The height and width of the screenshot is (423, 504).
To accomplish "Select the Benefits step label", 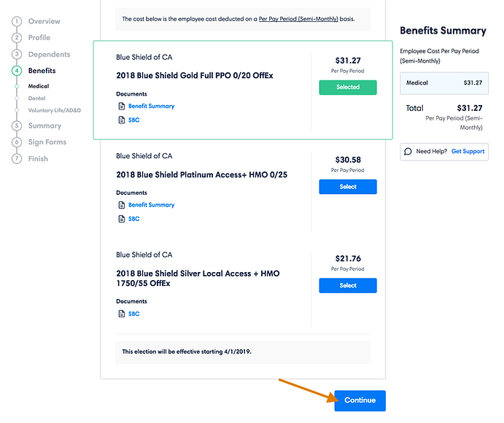I will [x=42, y=71].
